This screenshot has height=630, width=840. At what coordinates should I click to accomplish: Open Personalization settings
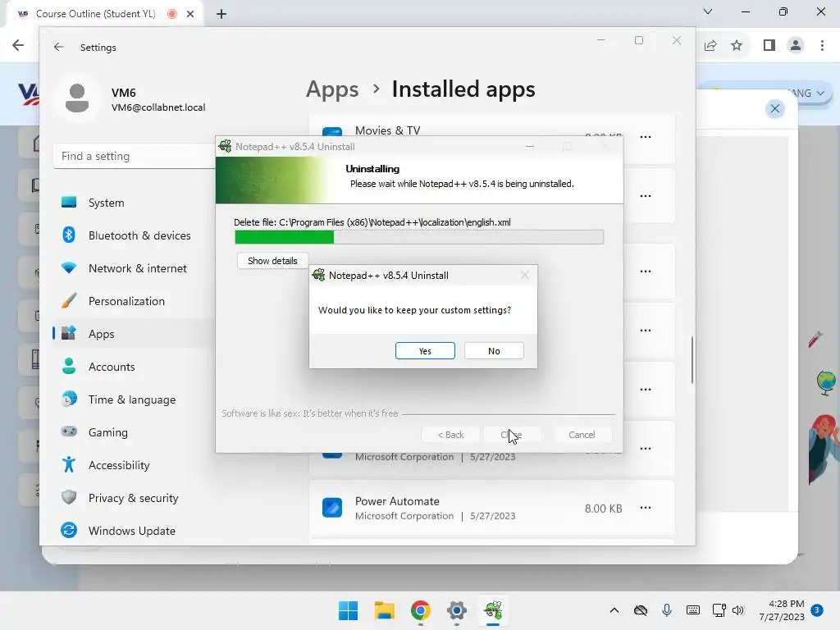point(134,301)
